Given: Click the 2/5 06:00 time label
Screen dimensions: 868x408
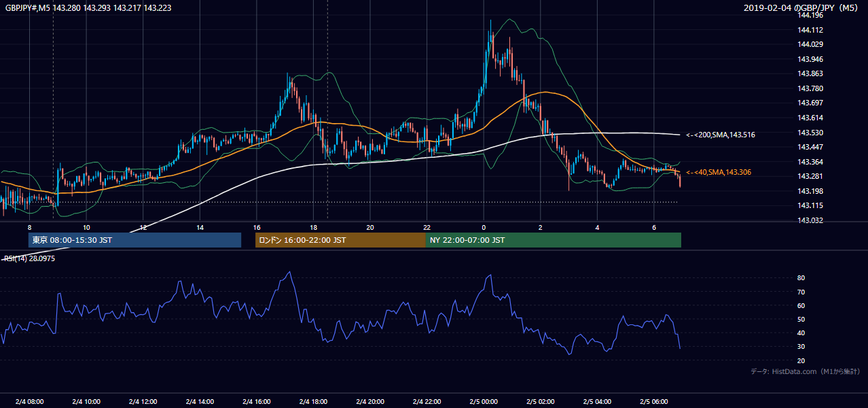Looking at the screenshot, I should click(654, 401).
